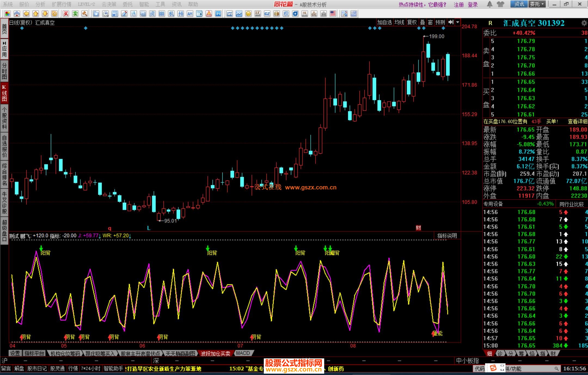The height and width of the screenshot is (375, 588).
Task: Toggle 复权 price adjustment button
Action: (x=412, y=22)
